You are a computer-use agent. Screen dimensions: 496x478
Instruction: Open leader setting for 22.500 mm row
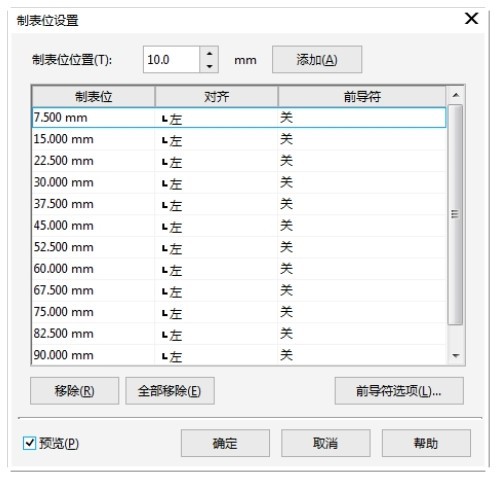(x=362, y=161)
